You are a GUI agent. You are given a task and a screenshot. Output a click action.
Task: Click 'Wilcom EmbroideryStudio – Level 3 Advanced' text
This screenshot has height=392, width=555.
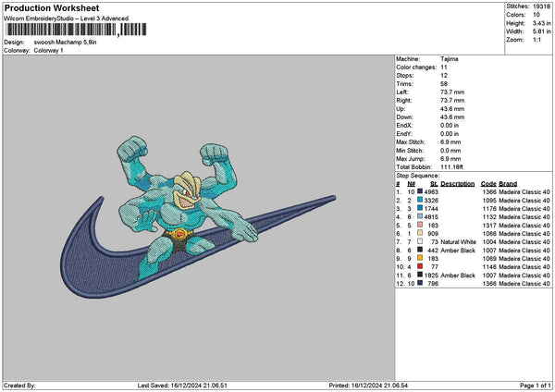pyautogui.click(x=67, y=18)
